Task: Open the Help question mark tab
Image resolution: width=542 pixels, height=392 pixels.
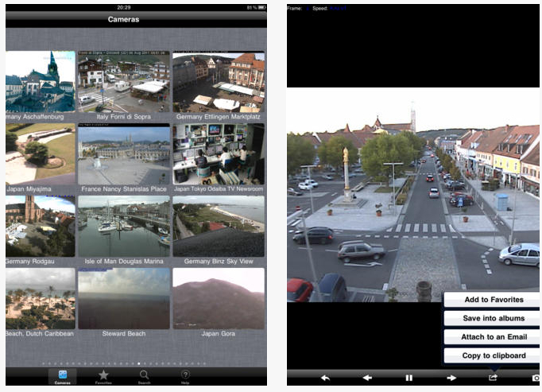Action: point(185,377)
